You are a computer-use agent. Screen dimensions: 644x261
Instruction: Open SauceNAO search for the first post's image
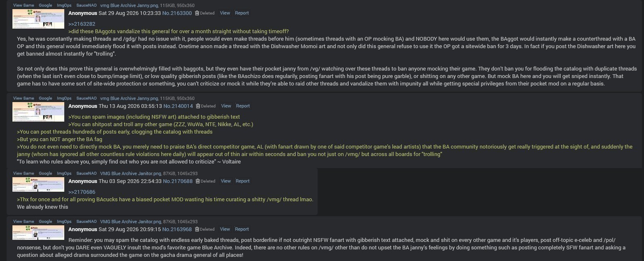86,5
